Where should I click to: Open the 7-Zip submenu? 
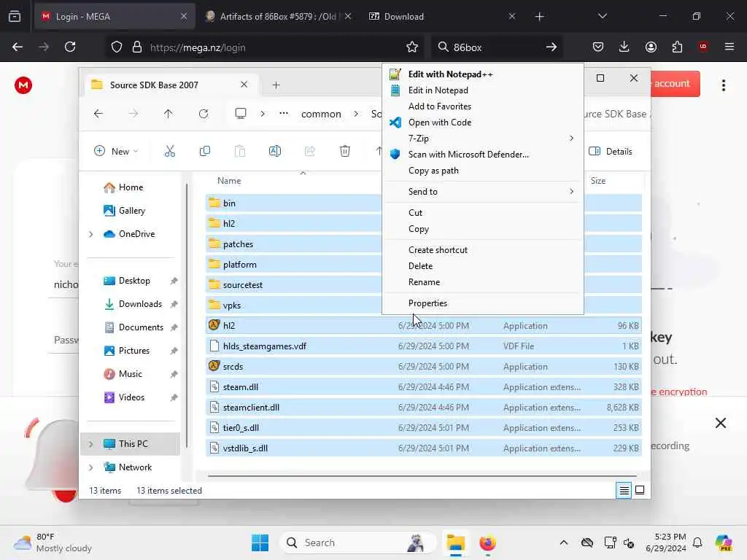[483, 138]
